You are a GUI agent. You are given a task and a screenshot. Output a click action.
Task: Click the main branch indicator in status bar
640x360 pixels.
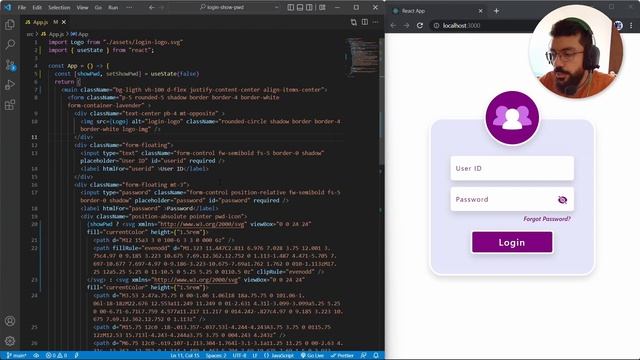(x=16, y=356)
